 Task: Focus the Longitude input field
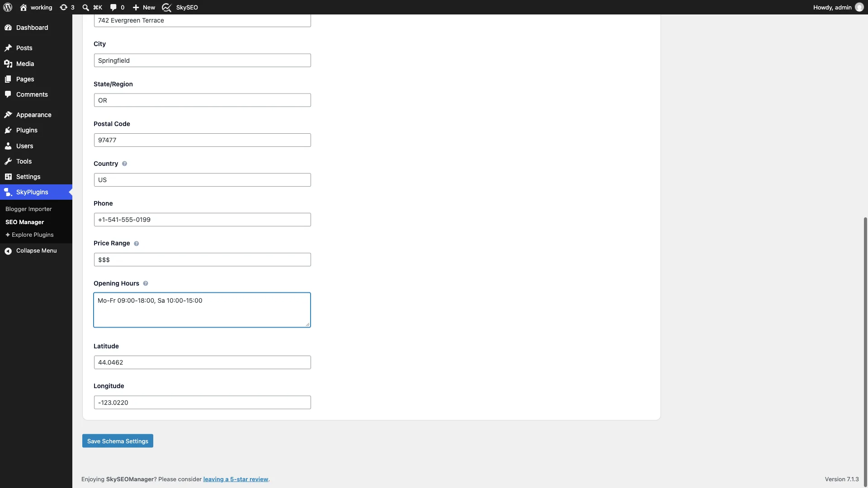[x=202, y=403]
